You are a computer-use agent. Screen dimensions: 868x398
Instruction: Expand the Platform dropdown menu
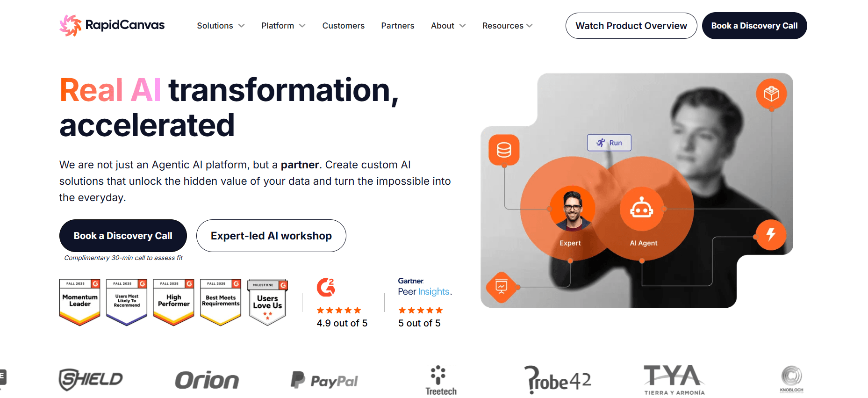pos(283,26)
